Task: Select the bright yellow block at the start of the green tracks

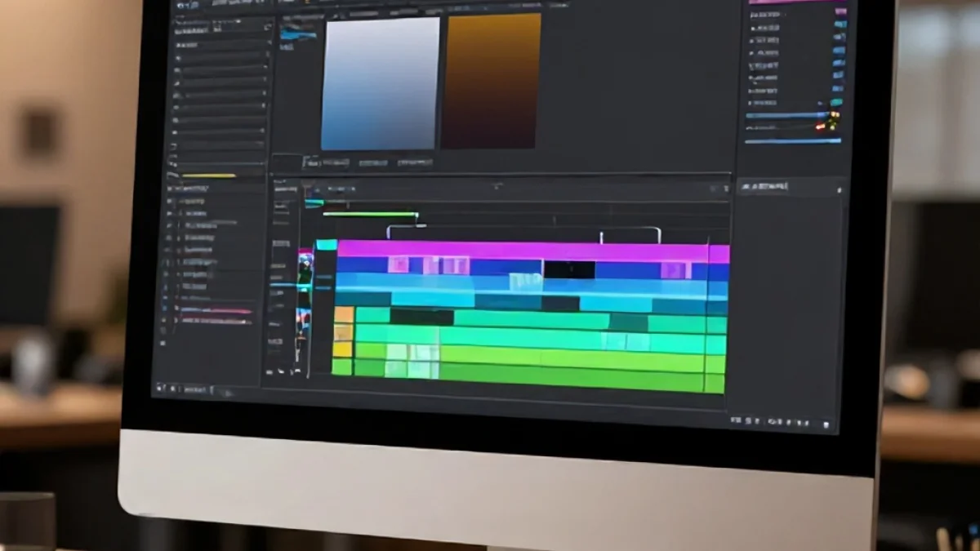Action: click(342, 349)
